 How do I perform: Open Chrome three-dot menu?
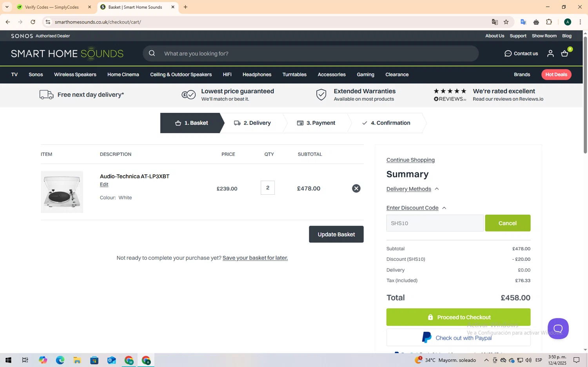tap(580, 22)
